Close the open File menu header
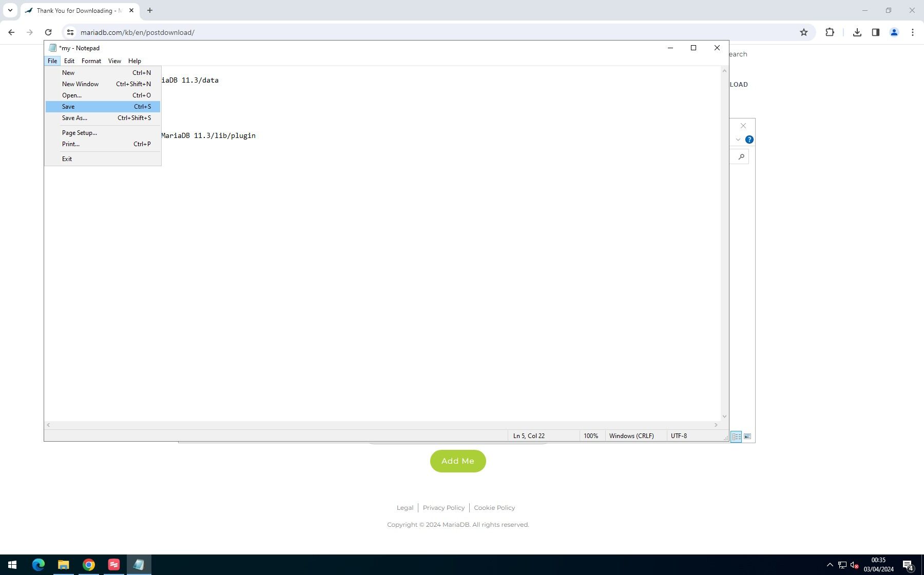Image resolution: width=924 pixels, height=575 pixels. pos(52,61)
